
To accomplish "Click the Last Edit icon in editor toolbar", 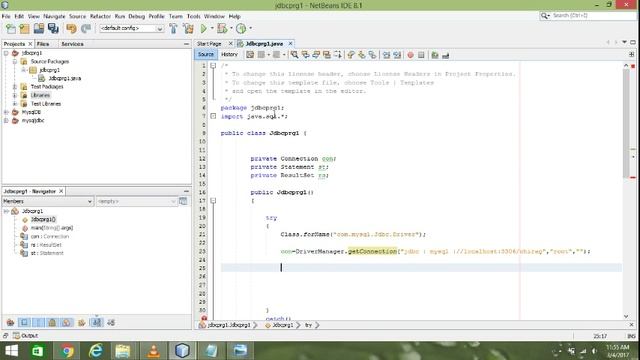I will 250,55.
